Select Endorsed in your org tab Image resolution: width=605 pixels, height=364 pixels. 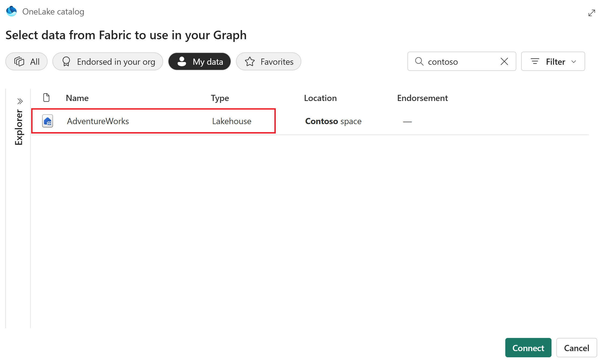[x=108, y=62]
